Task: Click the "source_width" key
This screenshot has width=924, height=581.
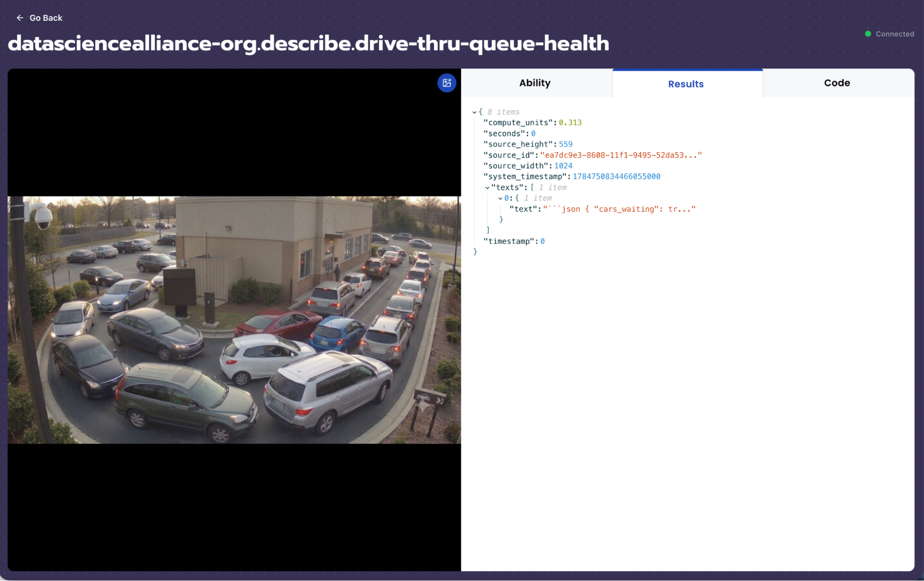Action: (515, 166)
